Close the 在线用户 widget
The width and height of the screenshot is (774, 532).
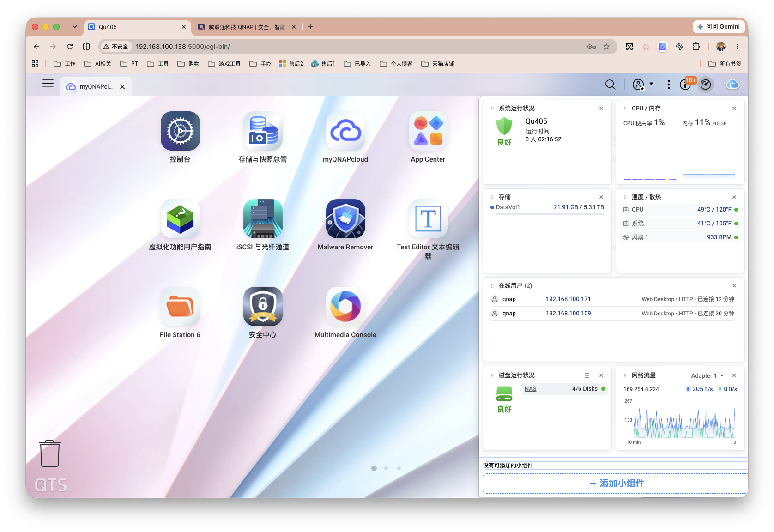point(734,286)
